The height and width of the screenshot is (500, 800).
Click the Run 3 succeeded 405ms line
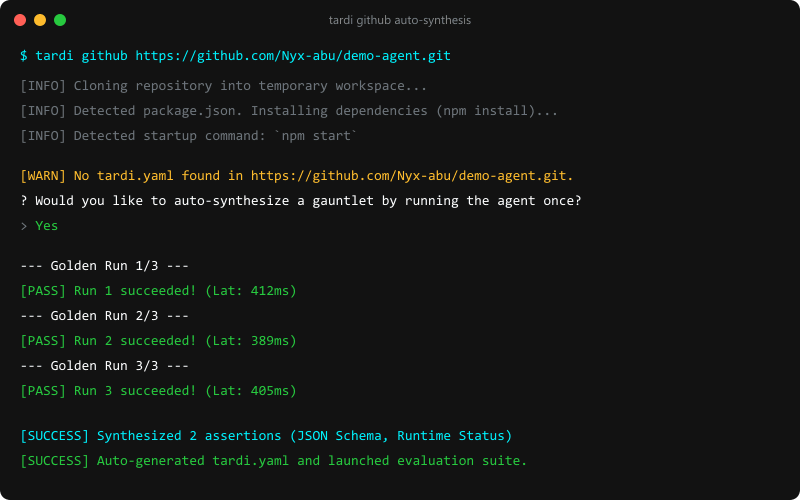(x=158, y=391)
